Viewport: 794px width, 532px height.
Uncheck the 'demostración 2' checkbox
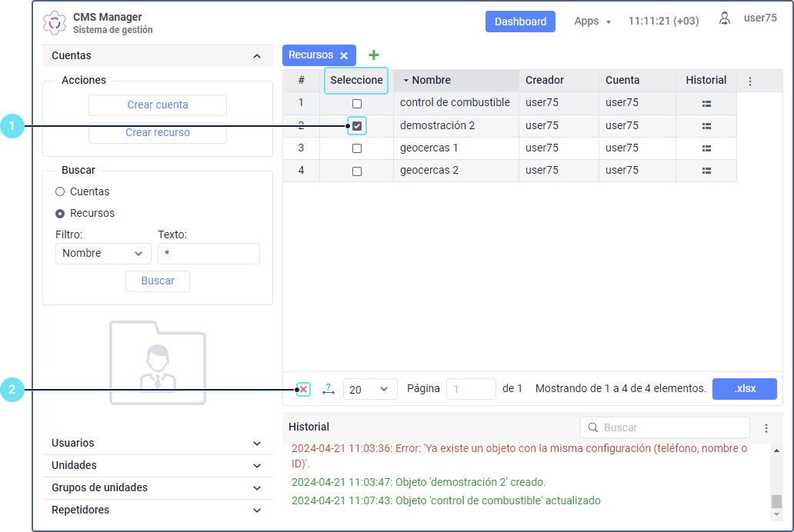point(357,126)
